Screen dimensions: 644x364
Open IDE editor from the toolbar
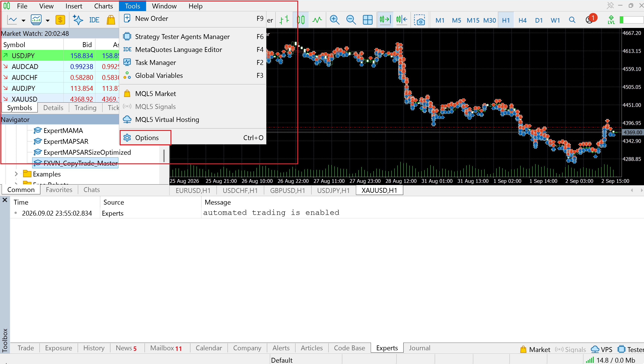[x=94, y=20]
